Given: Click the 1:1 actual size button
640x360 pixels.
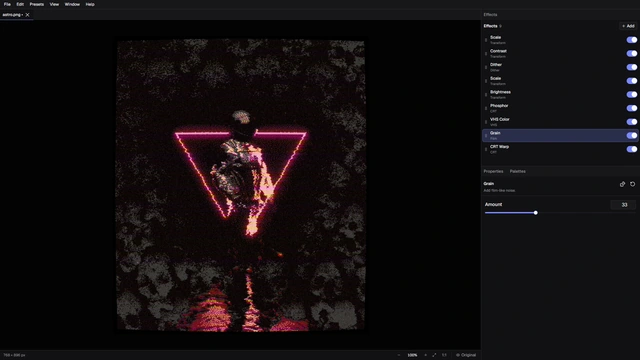Looking at the screenshot, I should 444,355.
